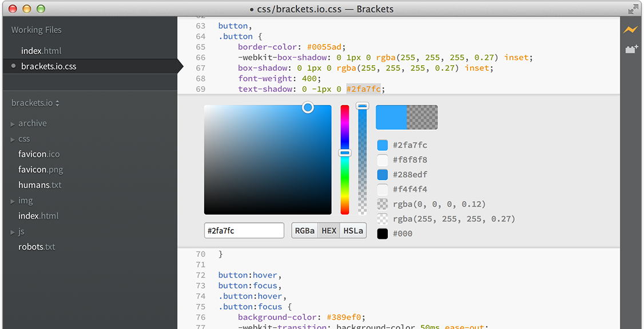Open favicon.png from the project tree

[x=41, y=170]
